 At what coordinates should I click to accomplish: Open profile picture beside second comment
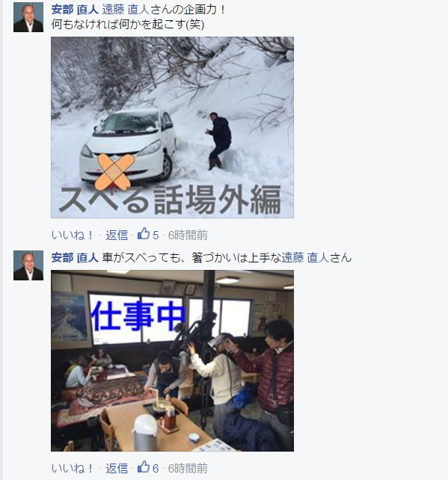(x=28, y=265)
